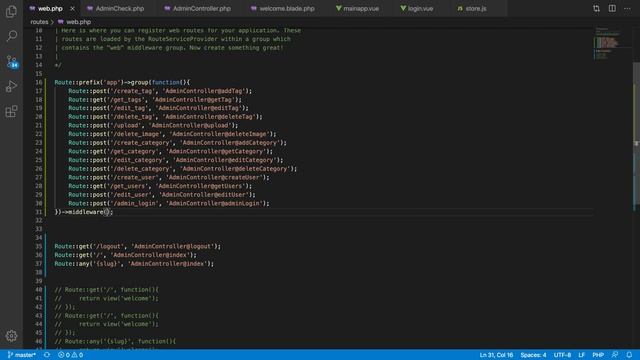Click the '/edit_tag' route string
The width and height of the screenshot is (640, 360).
pos(129,108)
